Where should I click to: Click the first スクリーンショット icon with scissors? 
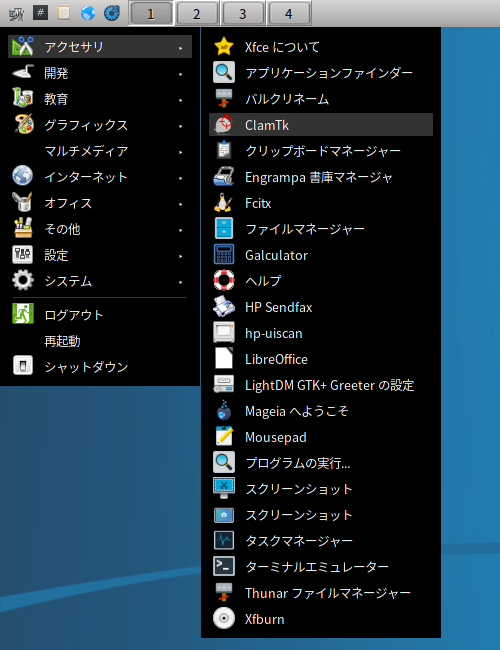click(x=224, y=488)
